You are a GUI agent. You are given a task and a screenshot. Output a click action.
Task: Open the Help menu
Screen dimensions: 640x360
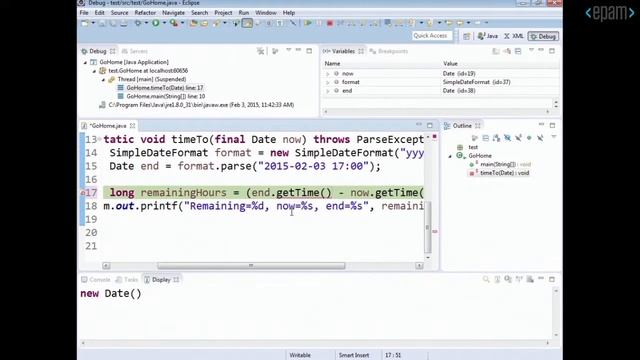pyautogui.click(x=289, y=13)
